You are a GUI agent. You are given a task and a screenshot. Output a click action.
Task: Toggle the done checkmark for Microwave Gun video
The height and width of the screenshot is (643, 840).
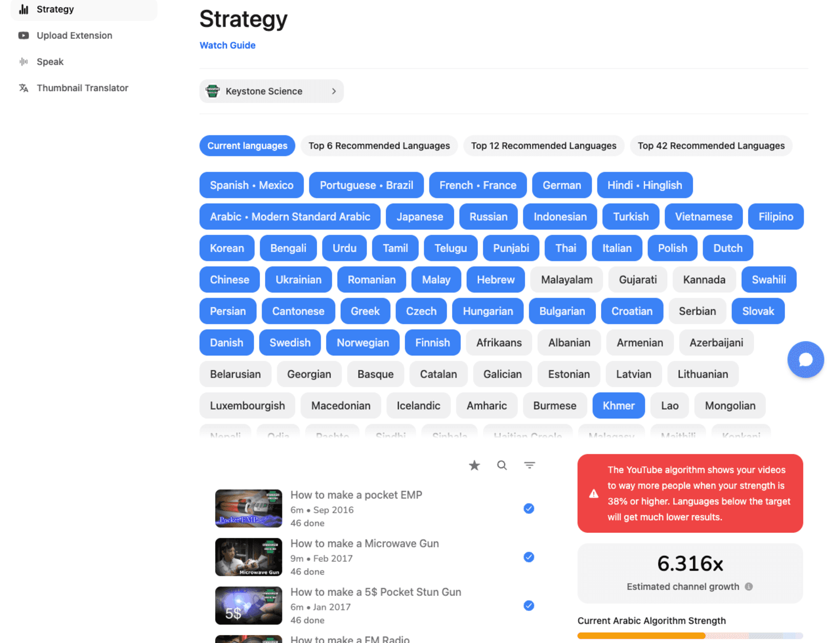point(529,557)
